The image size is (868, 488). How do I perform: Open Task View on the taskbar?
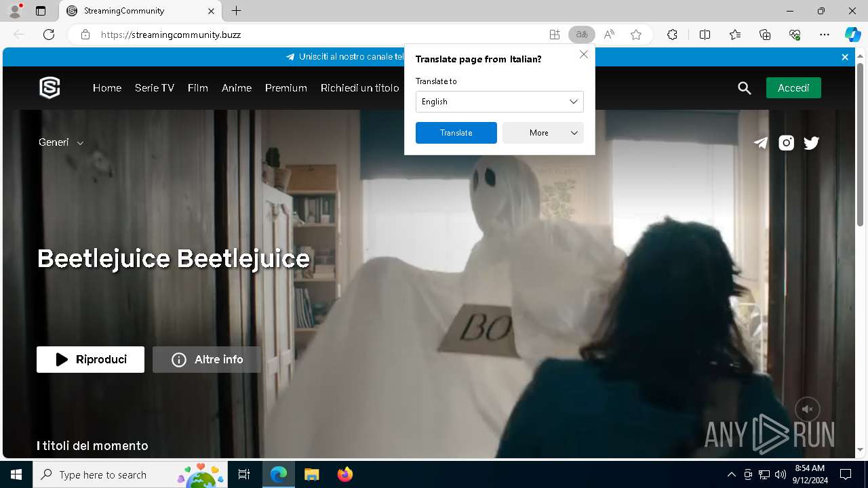click(x=244, y=474)
